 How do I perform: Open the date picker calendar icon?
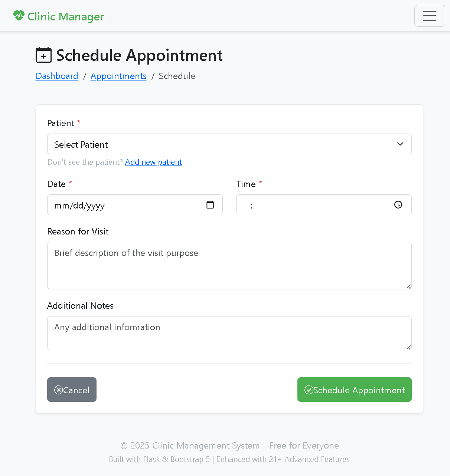point(210,204)
